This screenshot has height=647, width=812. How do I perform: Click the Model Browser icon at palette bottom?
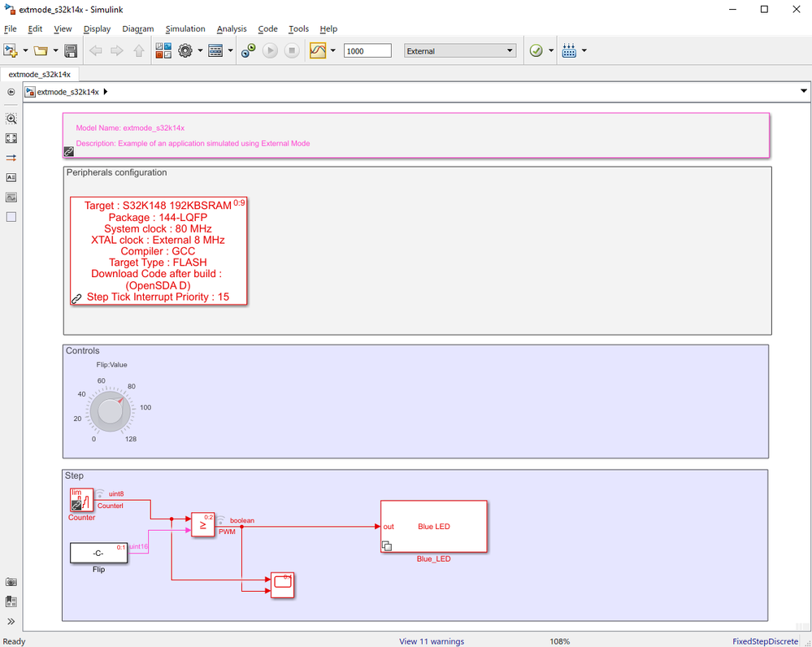pyautogui.click(x=11, y=602)
